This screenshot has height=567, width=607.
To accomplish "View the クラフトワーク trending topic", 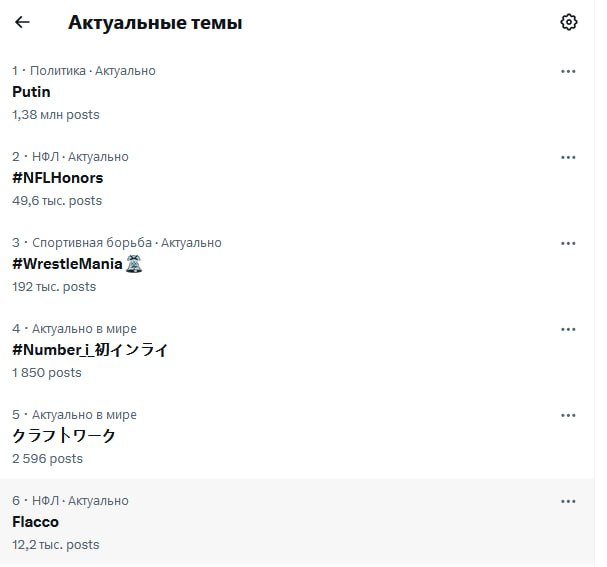I will point(64,436).
